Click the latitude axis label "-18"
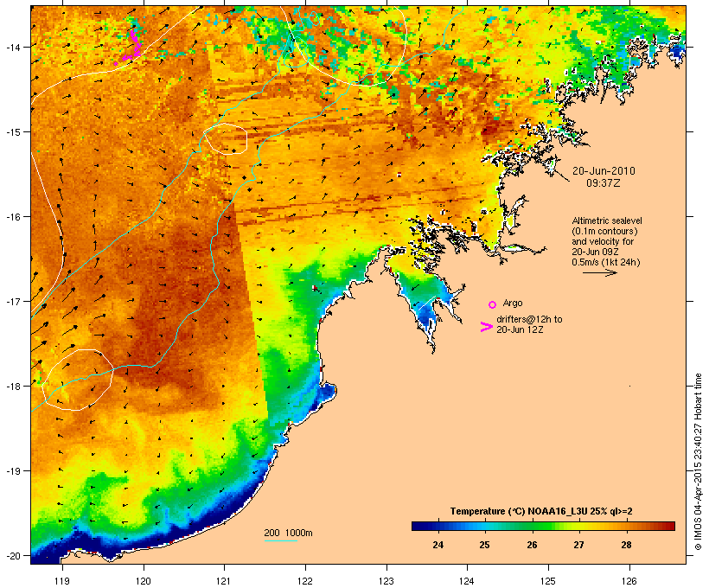709x588 pixels. [12, 386]
